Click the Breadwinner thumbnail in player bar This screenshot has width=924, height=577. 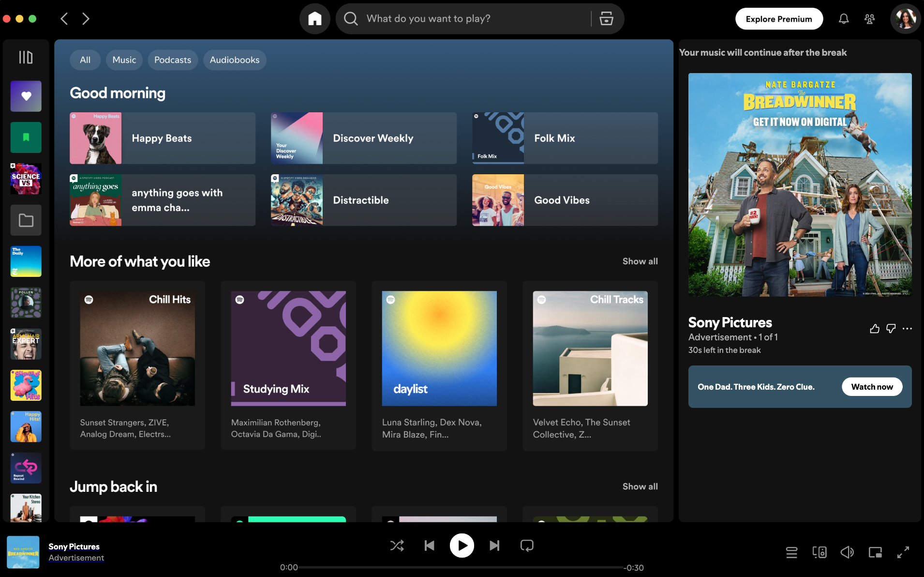tap(23, 552)
